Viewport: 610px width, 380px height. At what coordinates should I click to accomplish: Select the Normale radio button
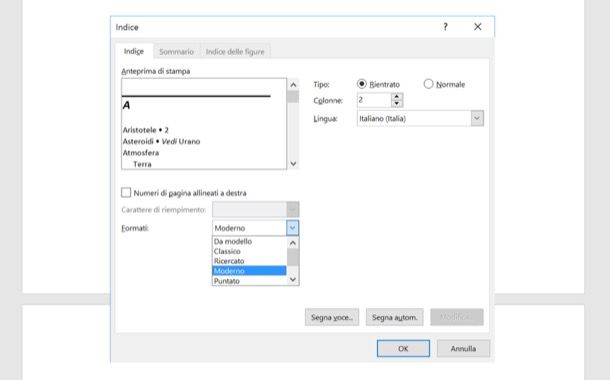[428, 84]
